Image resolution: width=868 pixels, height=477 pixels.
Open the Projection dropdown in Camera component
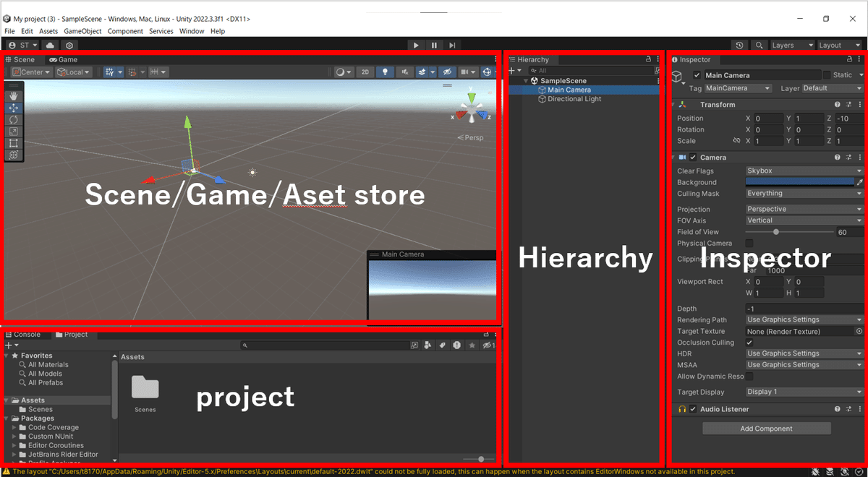pos(803,209)
